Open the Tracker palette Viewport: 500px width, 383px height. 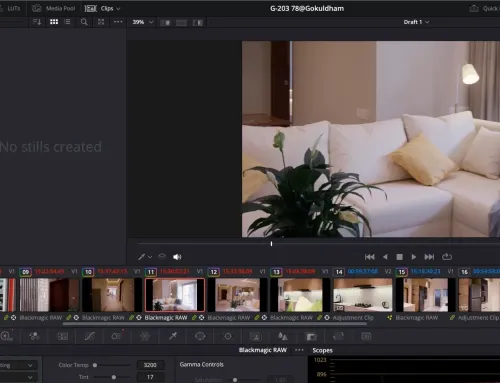[x=228, y=336]
